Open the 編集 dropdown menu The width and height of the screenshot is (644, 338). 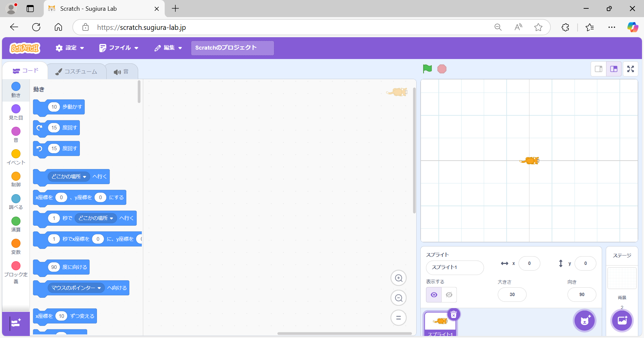[x=168, y=48]
